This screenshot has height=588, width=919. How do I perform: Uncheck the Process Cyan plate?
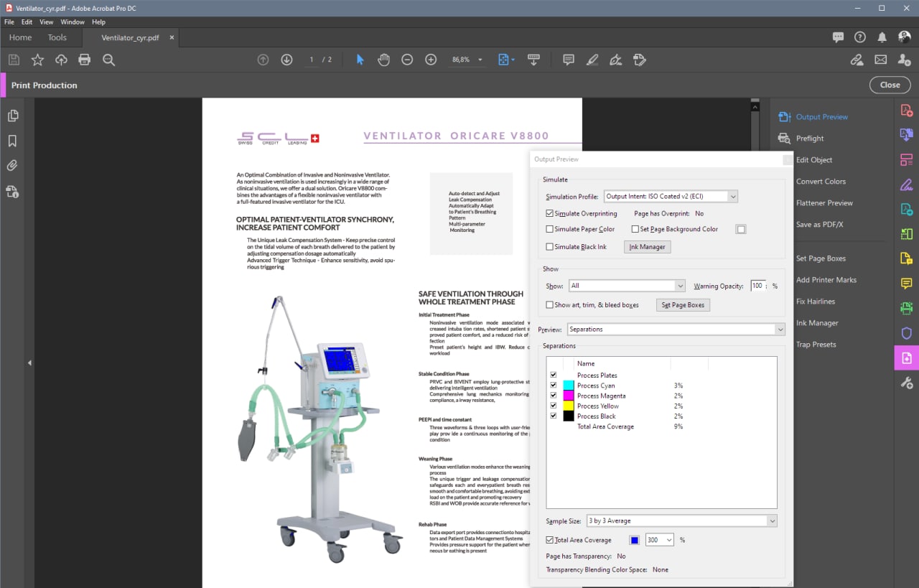[x=553, y=386]
